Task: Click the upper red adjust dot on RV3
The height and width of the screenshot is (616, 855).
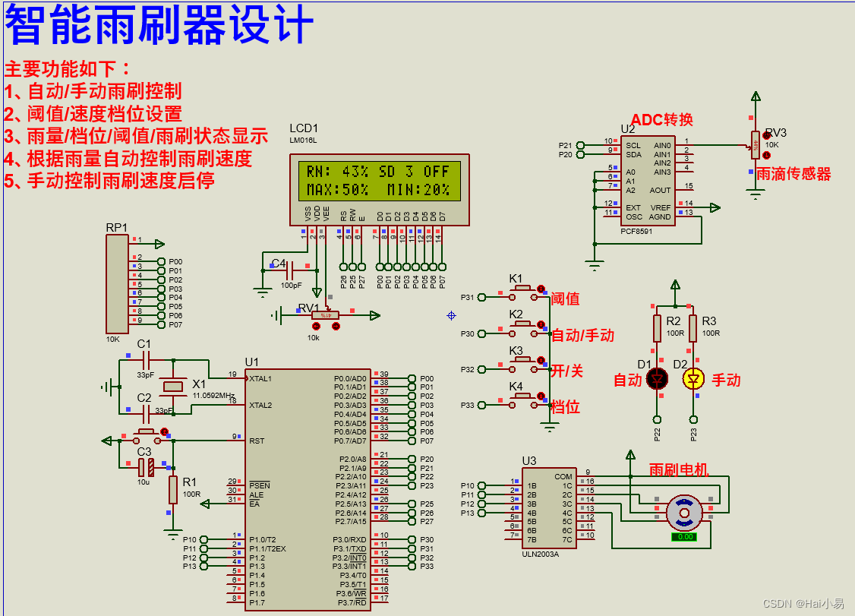Action: tap(767, 135)
